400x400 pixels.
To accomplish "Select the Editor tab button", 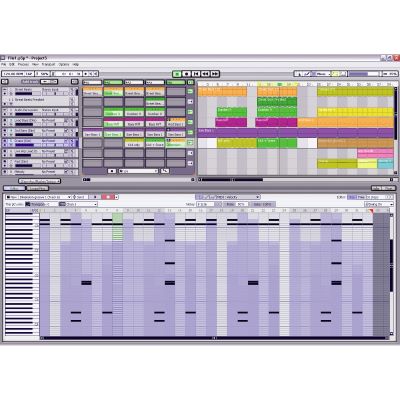I will (x=13, y=188).
